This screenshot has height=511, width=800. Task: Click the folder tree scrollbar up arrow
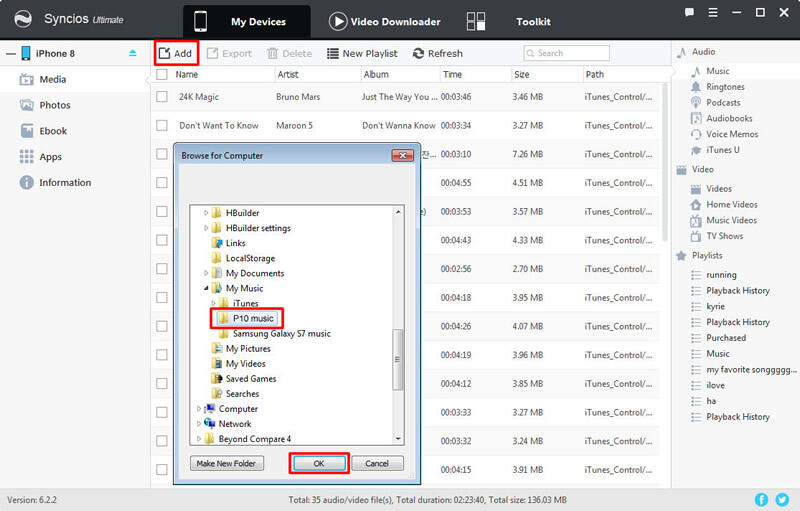point(398,212)
